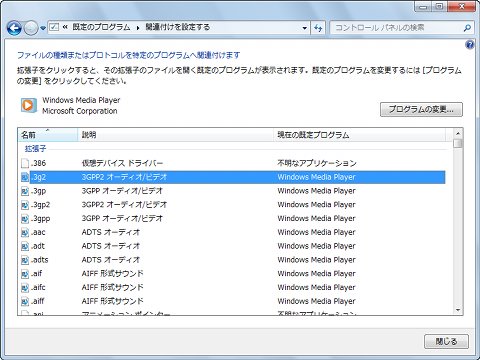Select the .3gp extension name
Viewport: 480px width, 360px height.
point(38,191)
